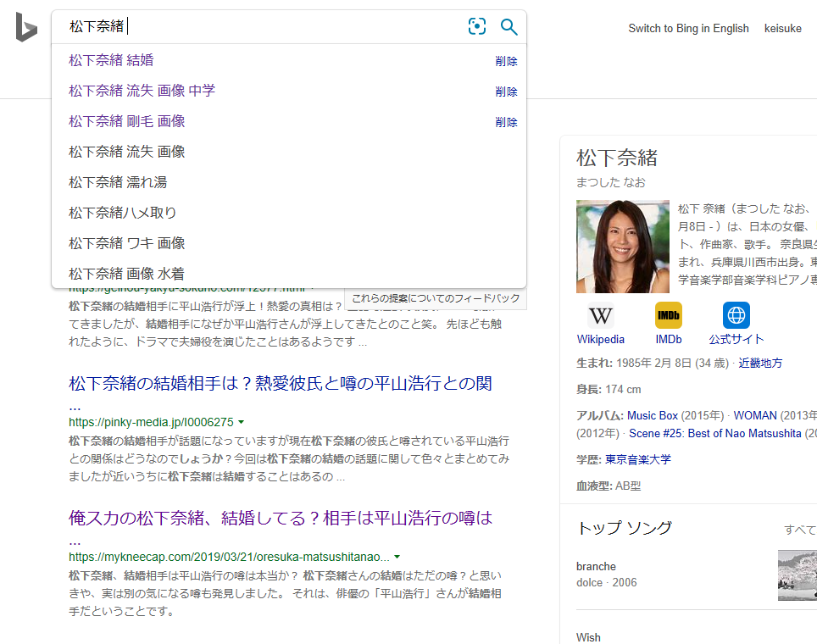Click the すべて link in トップ ソング
817x644 pixels.
click(x=800, y=530)
